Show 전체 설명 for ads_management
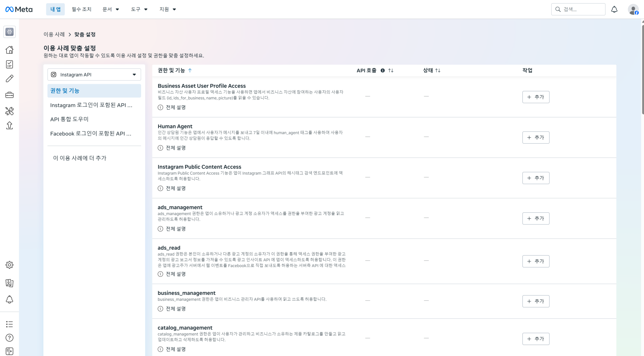The height and width of the screenshot is (356, 644). [x=172, y=229]
